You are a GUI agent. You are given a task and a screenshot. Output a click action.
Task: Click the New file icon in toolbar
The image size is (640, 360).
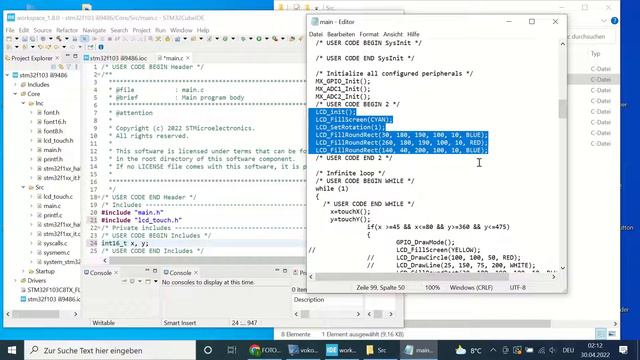click(9, 39)
